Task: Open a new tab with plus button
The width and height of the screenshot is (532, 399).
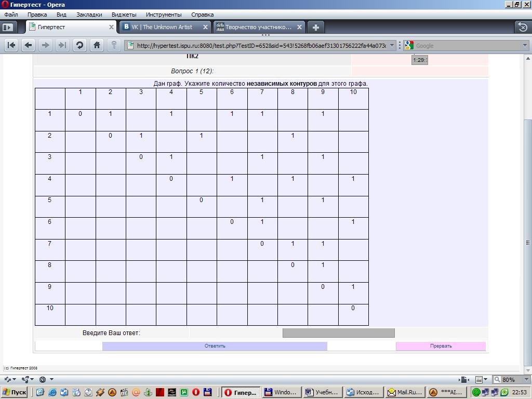Action: (315, 28)
